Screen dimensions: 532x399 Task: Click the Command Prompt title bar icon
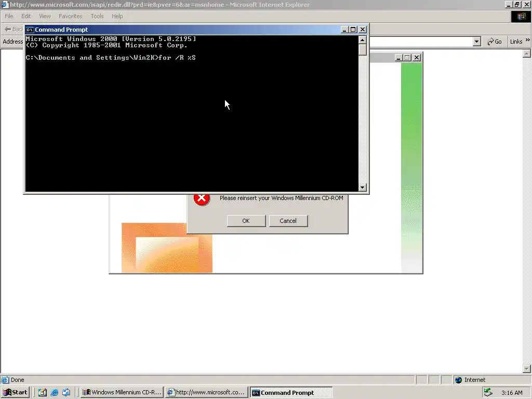tap(30, 30)
